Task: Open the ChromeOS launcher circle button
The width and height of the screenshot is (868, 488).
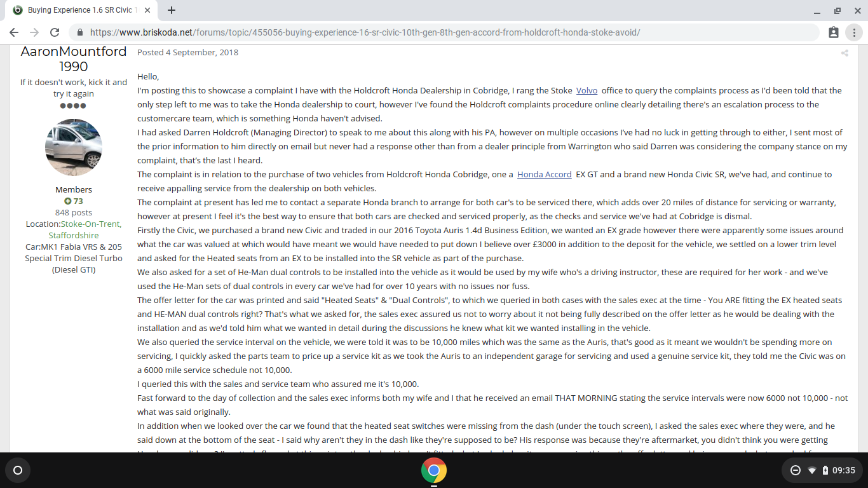Action: coord(18,470)
